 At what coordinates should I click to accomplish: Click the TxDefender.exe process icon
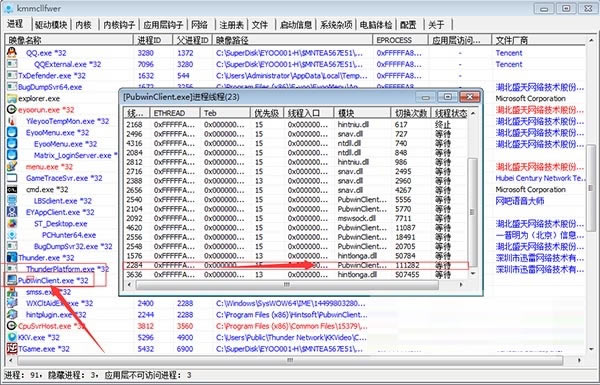coord(12,75)
